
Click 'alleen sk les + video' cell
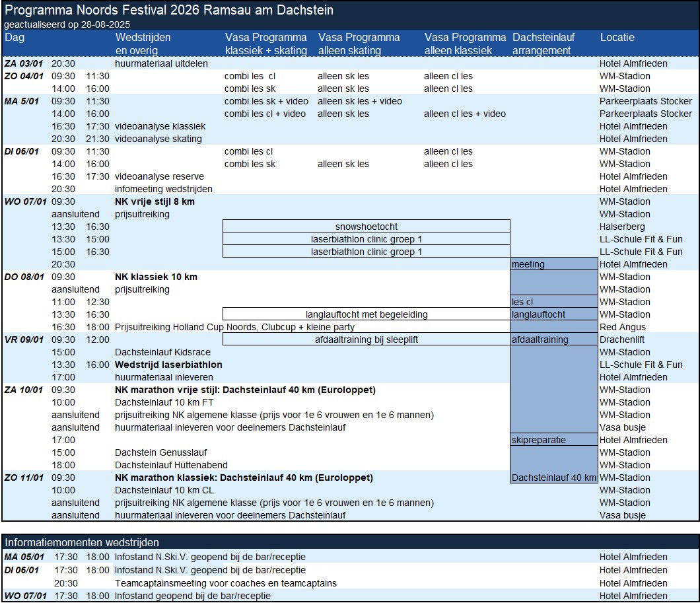(360, 101)
